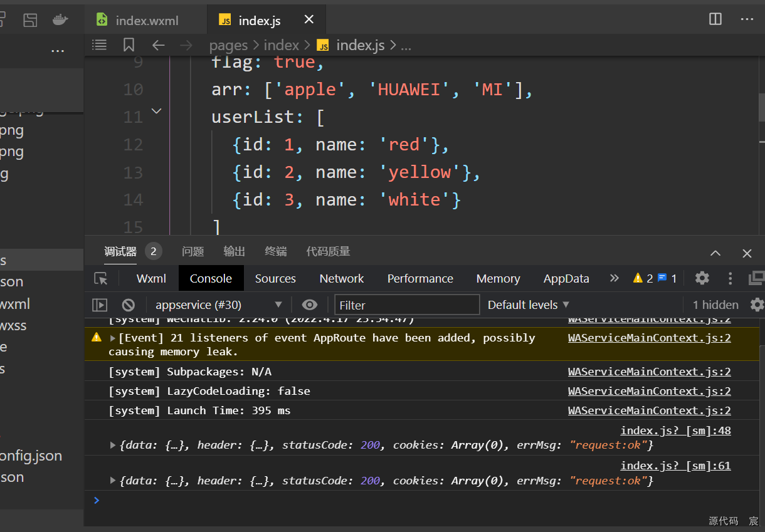
Task: Switch to the Sources devtools tab
Action: coord(275,278)
